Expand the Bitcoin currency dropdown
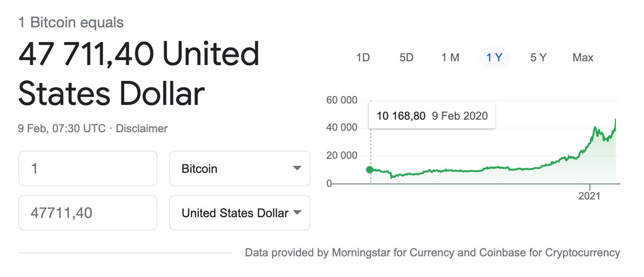The width and height of the screenshot is (644, 277). point(240,168)
